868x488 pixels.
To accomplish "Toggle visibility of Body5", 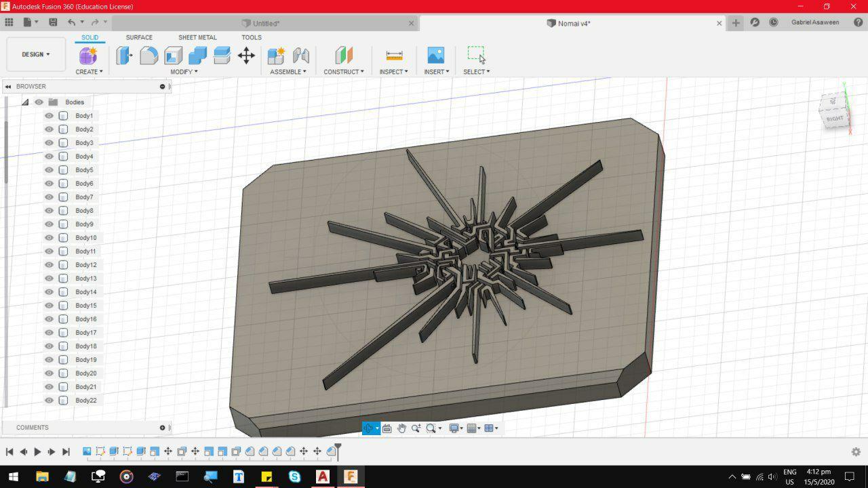I will (x=49, y=170).
